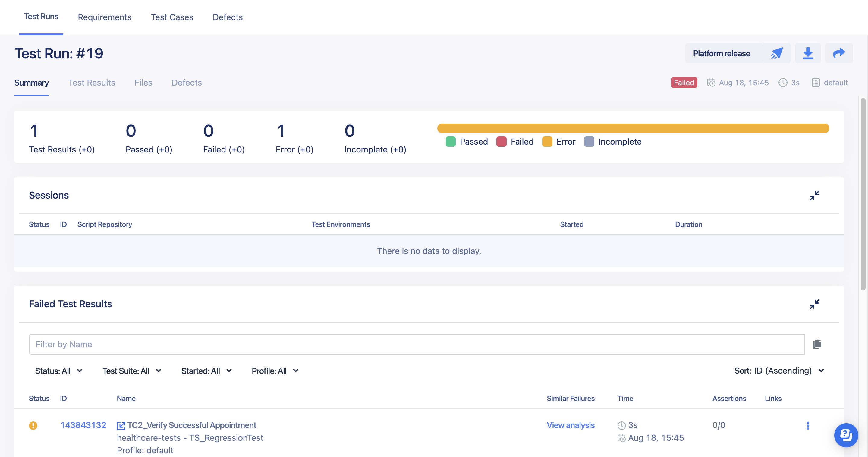Open the Test Suite: All dropdown
The width and height of the screenshot is (868, 457).
(x=132, y=371)
